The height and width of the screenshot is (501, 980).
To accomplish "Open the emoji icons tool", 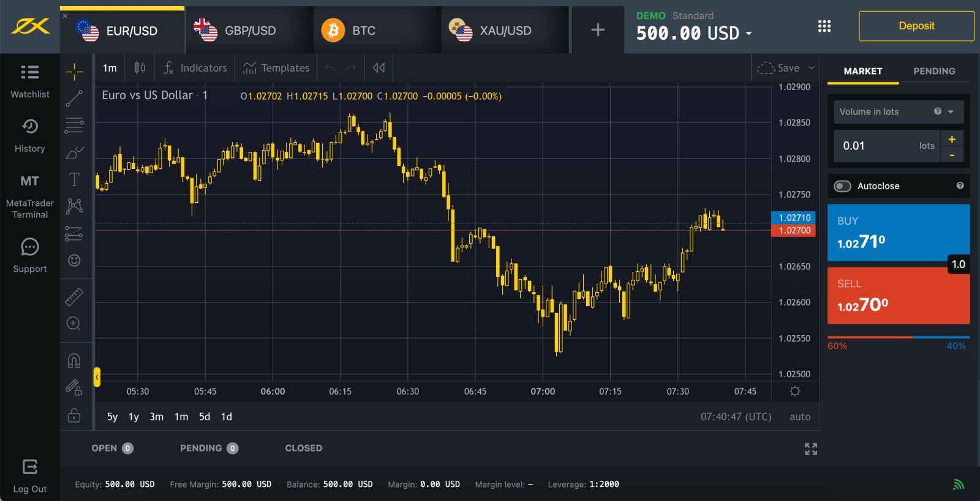I will point(74,260).
